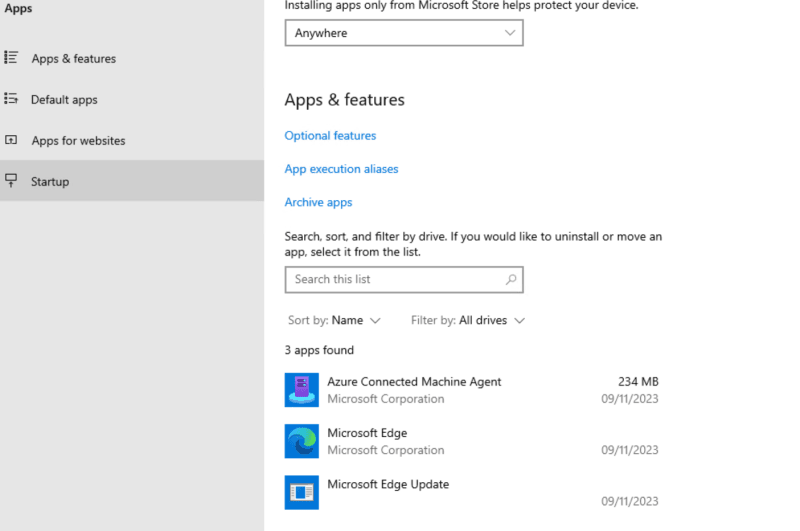Select the Microsoft Edge list entry
800x531 pixels.
pos(471,441)
